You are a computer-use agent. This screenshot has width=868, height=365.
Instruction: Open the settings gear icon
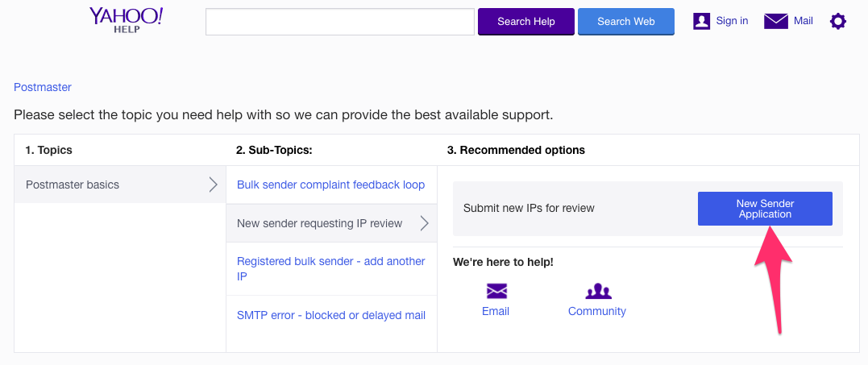(x=838, y=22)
